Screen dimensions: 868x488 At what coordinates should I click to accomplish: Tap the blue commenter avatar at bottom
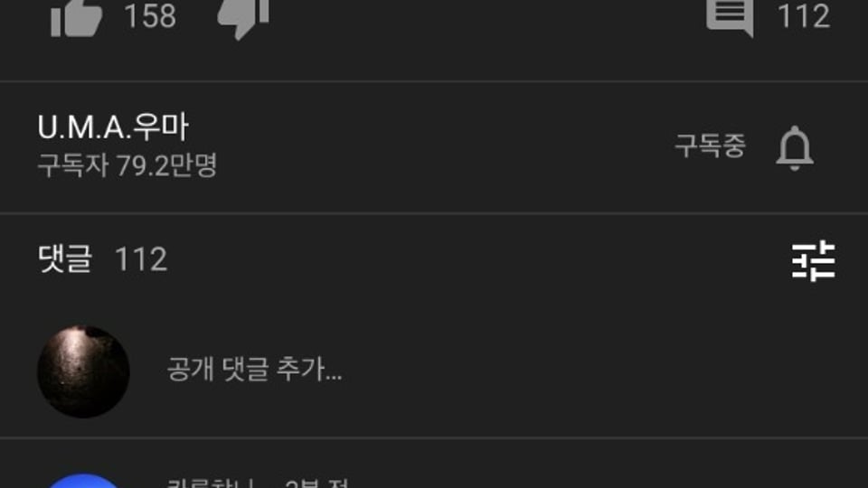tap(83, 481)
